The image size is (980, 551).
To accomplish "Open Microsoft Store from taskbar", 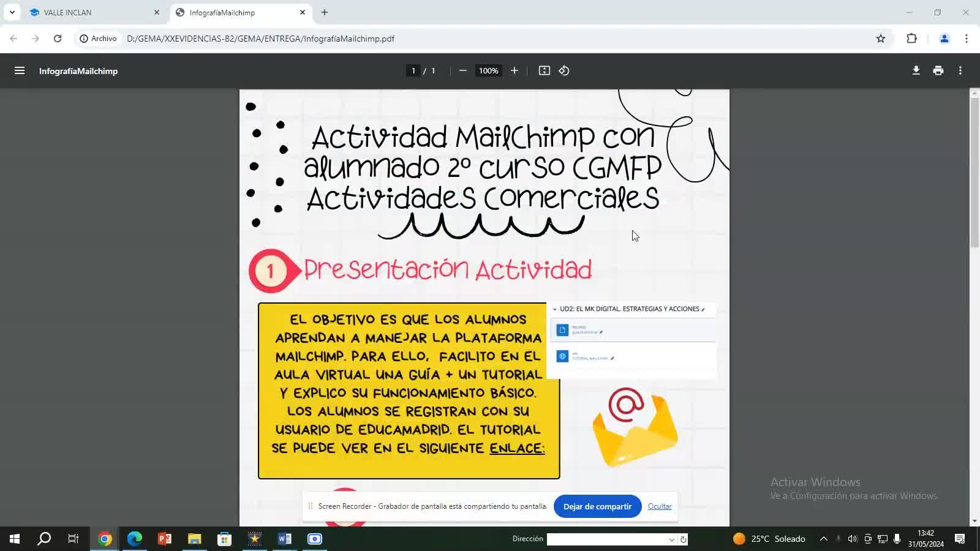I will (x=225, y=539).
